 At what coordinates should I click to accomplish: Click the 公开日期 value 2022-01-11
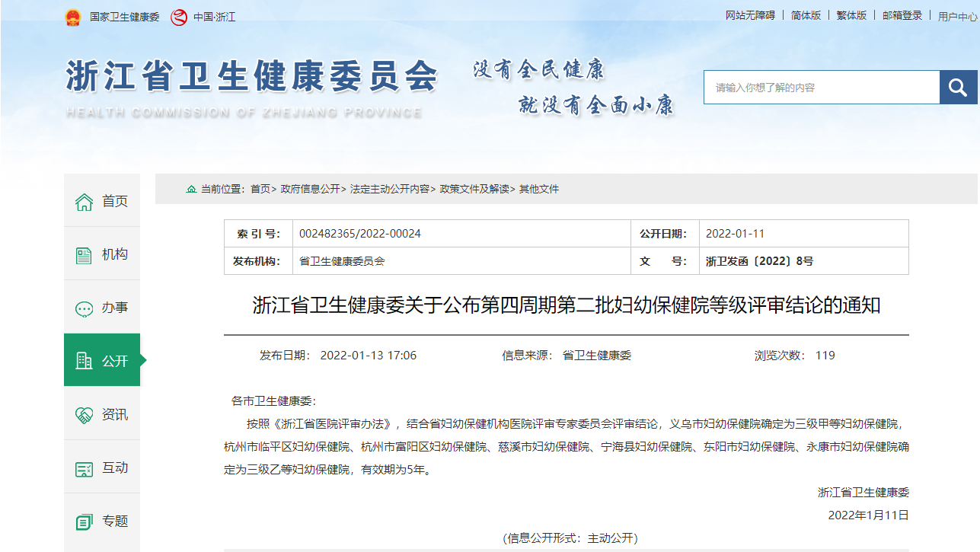pos(735,234)
